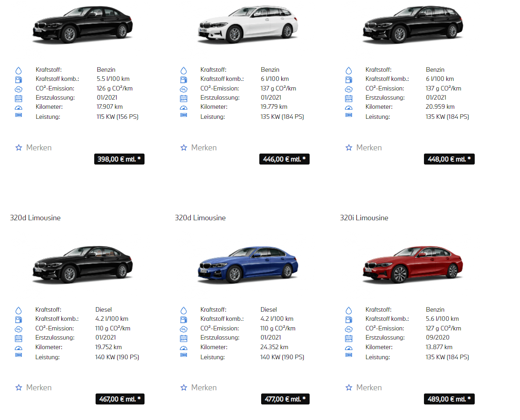
Task: Click the CO2 cloud icon in the 448,00 € card
Action: 348,89
